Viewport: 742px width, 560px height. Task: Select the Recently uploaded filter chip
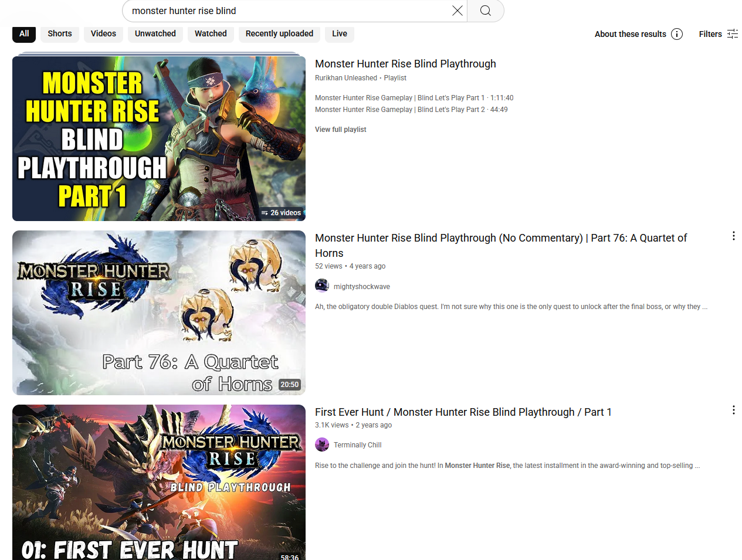[x=279, y=33]
